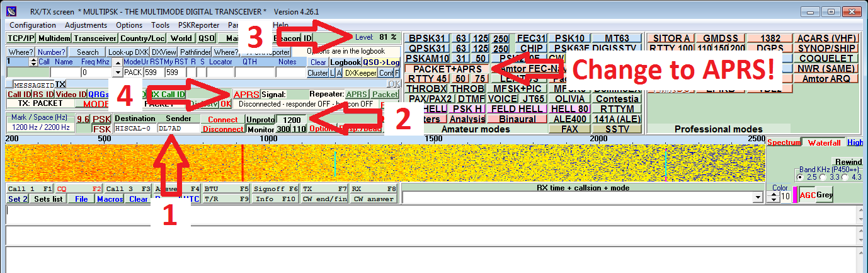Viewport: 868px width, 273px height.
Task: Click the Country/Loc button
Action: pyautogui.click(x=142, y=38)
